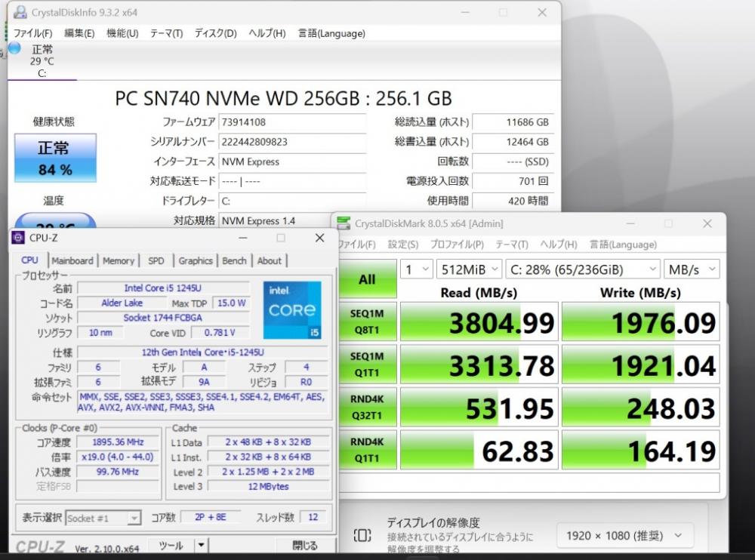Screen dimensions: 755x560
Task: Run the RND4K Q32T1 benchmark test
Action: tap(367, 408)
